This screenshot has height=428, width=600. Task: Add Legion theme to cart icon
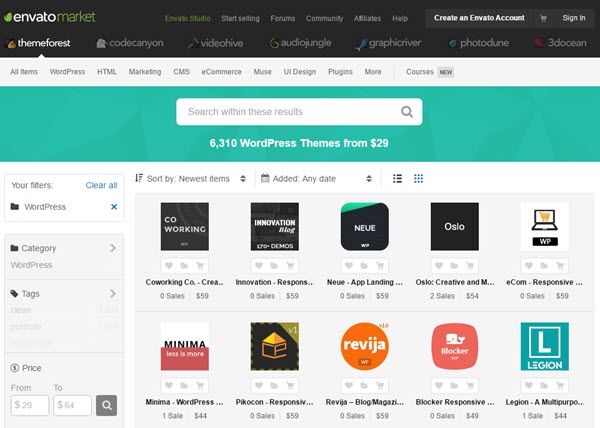point(560,386)
